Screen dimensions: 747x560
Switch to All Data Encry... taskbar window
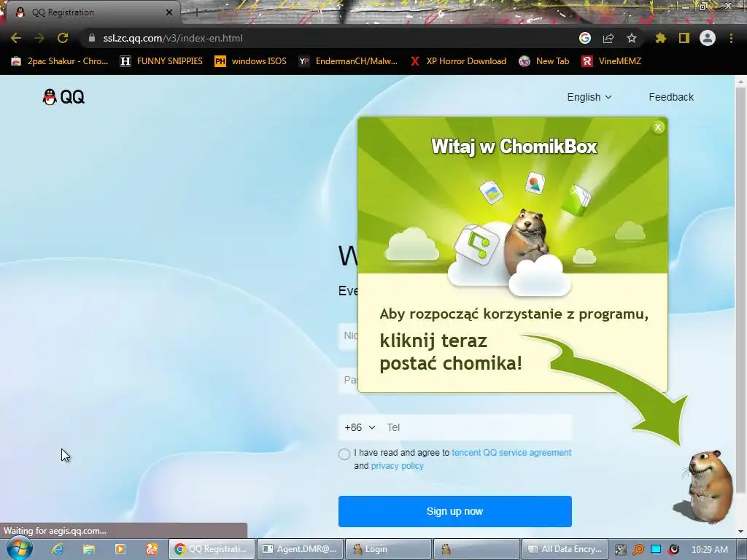pos(565,549)
